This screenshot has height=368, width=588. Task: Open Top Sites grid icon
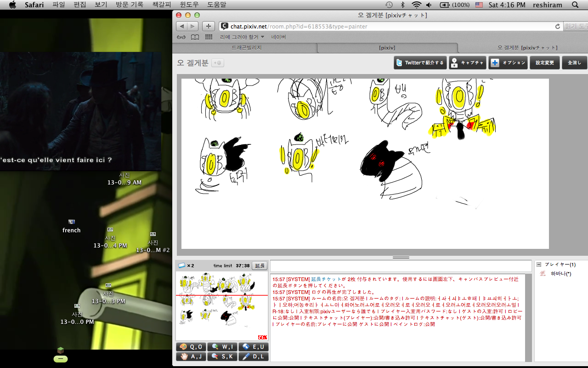209,37
